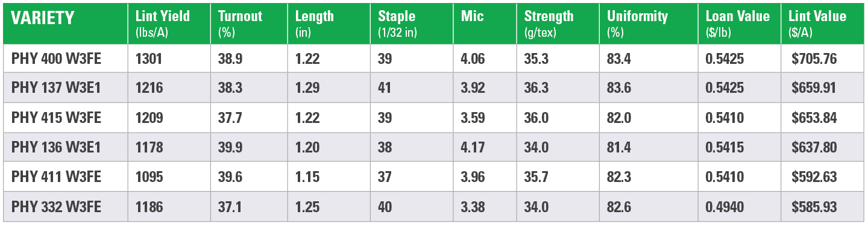This screenshot has height=226, width=868.
Task: Select the $585.93 lint value cell
Action: [x=814, y=207]
